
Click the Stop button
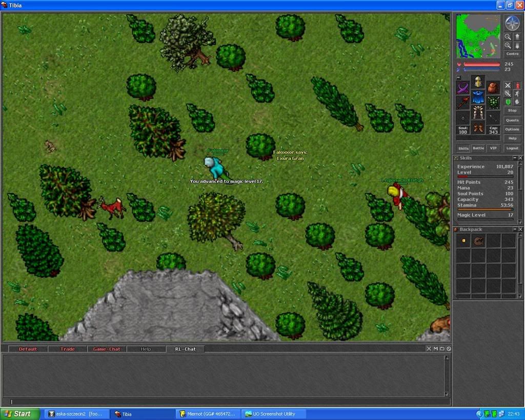(x=512, y=111)
